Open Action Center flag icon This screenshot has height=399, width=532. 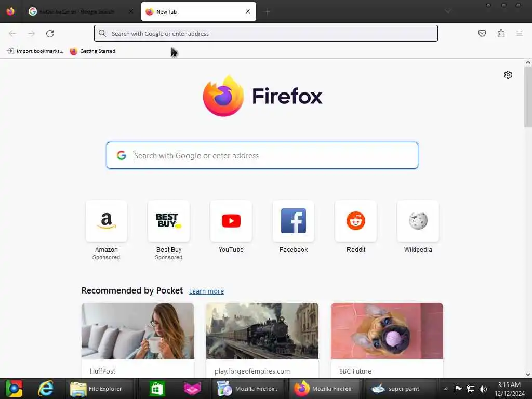[x=458, y=389]
